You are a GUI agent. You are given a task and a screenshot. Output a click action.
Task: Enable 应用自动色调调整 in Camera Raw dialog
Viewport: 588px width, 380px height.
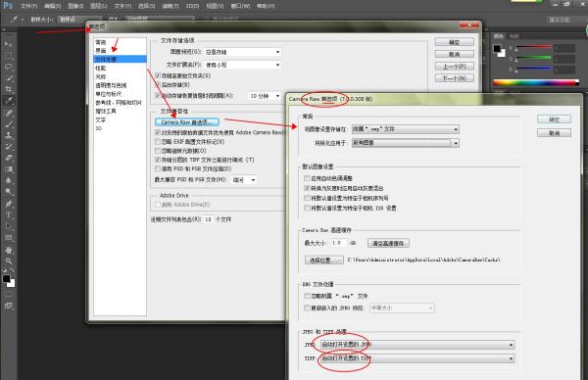tap(307, 178)
